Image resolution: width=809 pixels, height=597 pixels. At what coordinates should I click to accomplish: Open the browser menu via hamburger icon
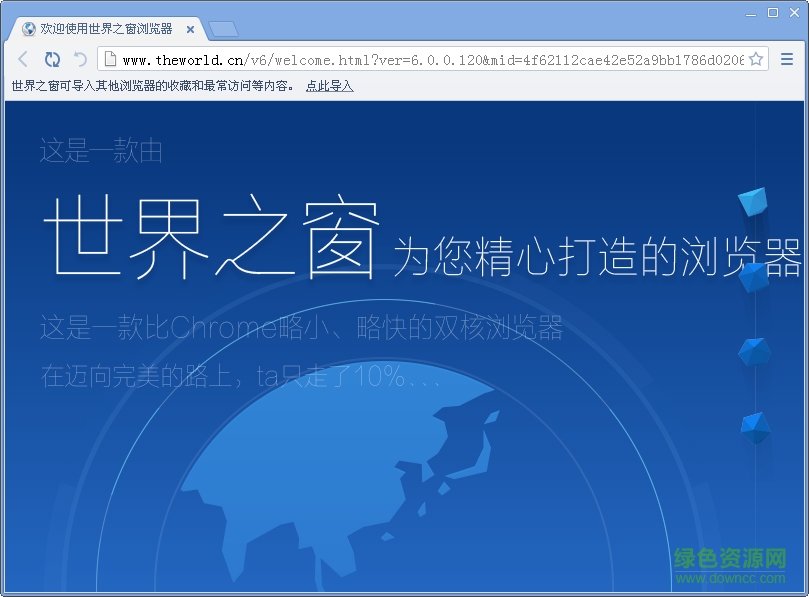click(x=785, y=59)
